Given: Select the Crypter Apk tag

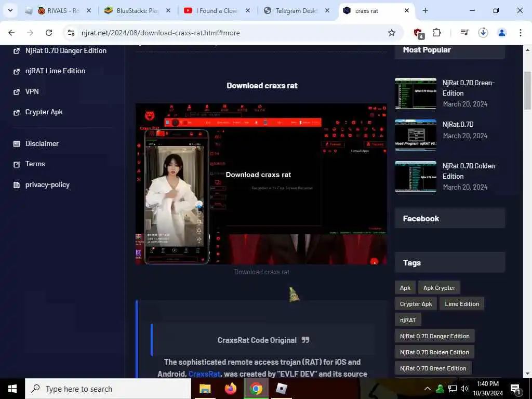Looking at the screenshot, I should tap(416, 304).
